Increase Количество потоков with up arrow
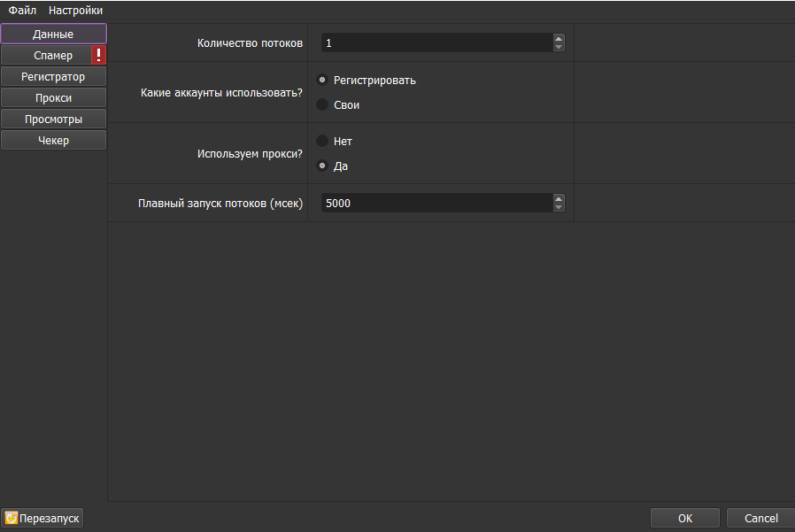The width and height of the screenshot is (795, 532). [x=558, y=38]
